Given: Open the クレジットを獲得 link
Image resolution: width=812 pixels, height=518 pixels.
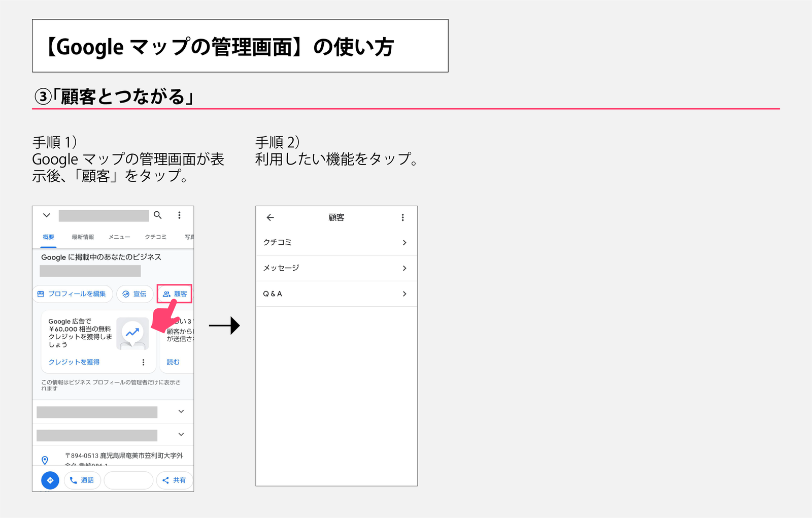Looking at the screenshot, I should point(74,362).
